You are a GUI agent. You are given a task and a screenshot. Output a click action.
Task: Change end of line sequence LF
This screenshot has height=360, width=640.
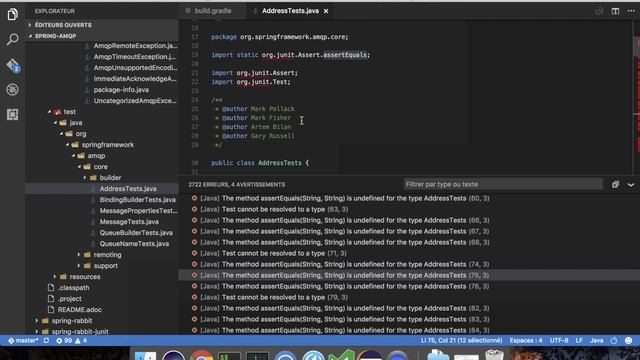point(579,340)
